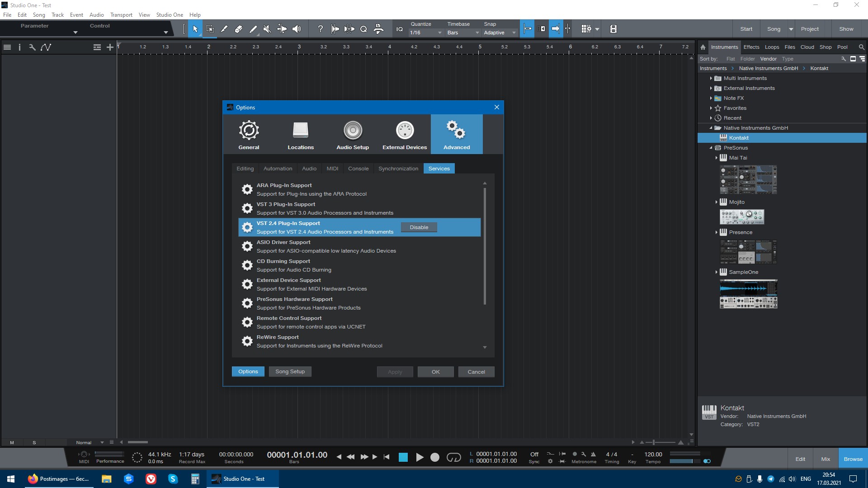Select the Eraser tool in toolbar
This screenshot has width=868, height=488.
point(239,29)
